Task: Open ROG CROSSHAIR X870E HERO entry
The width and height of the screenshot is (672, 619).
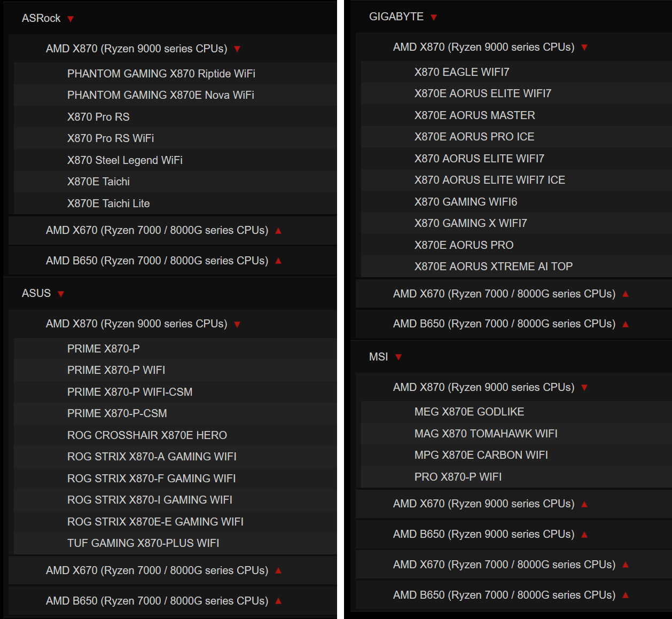Action: tap(147, 435)
